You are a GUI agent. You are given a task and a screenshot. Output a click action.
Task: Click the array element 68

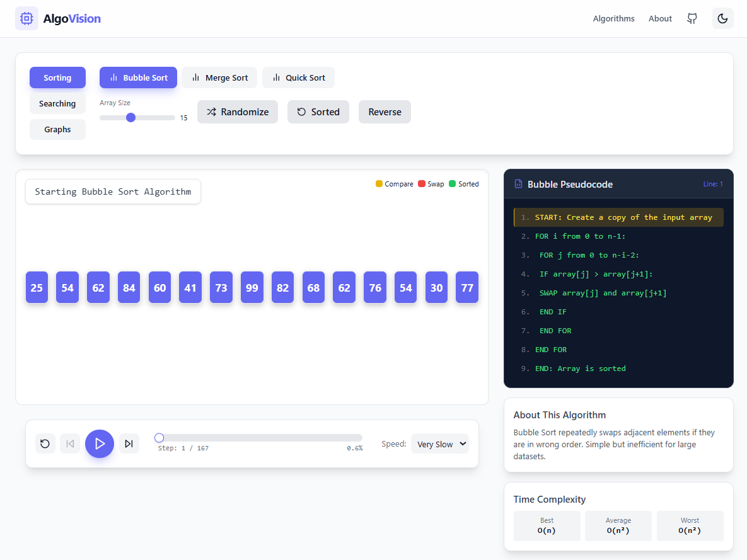[313, 288]
